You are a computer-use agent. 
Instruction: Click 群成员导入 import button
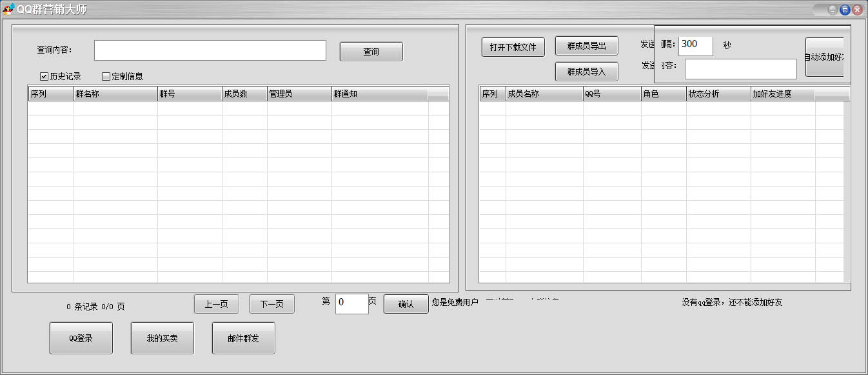[x=587, y=72]
